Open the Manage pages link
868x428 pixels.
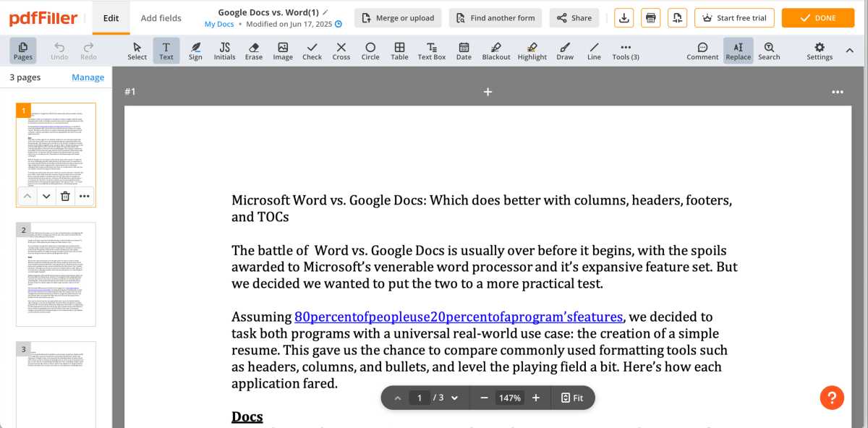tap(88, 77)
